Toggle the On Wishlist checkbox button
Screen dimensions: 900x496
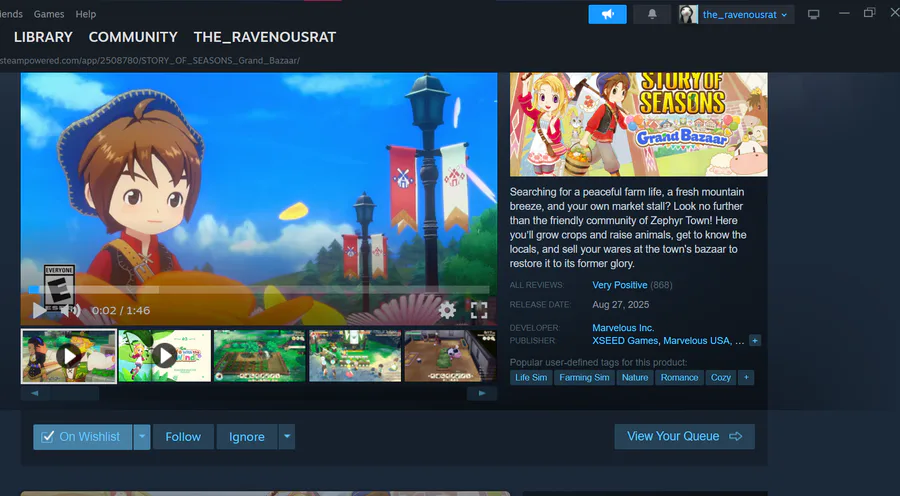tap(82, 437)
